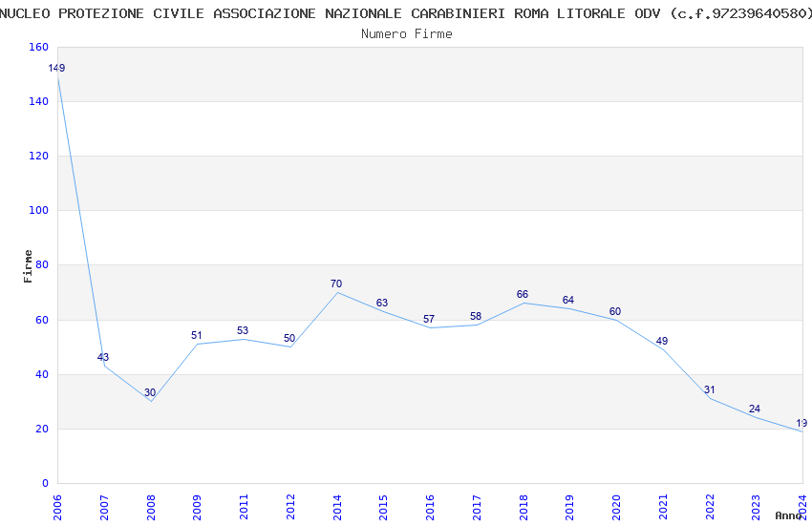The image size is (812, 525).
Task: Click the y-axis value 60
Action: (42, 320)
